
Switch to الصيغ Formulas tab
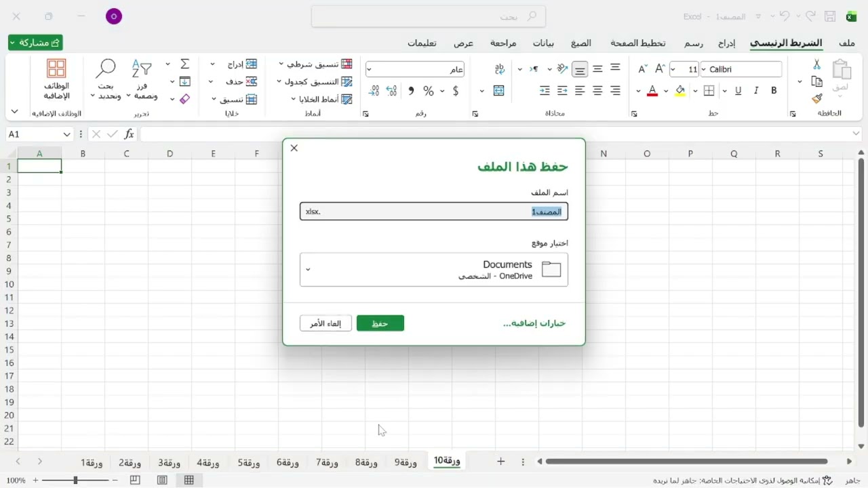(x=580, y=43)
